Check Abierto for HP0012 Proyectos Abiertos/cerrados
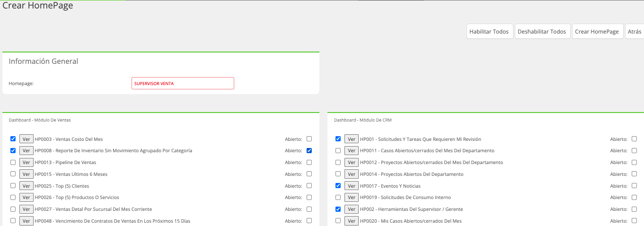Image resolution: width=644 pixels, height=226 pixels. (634, 162)
